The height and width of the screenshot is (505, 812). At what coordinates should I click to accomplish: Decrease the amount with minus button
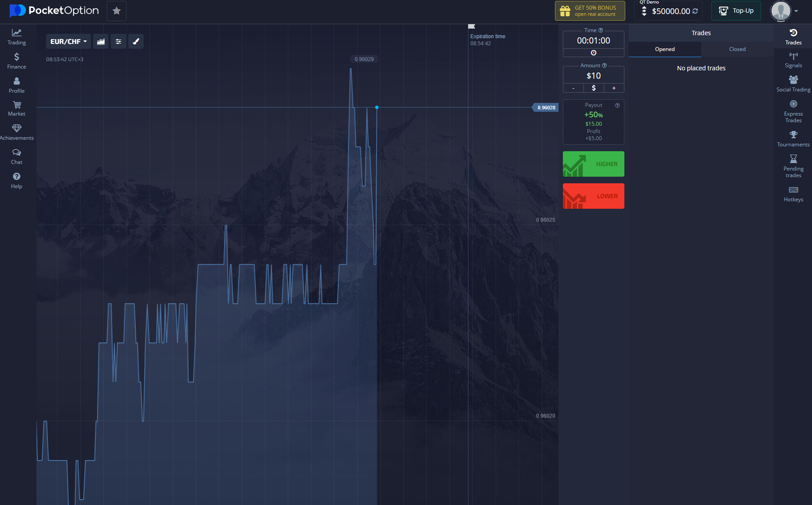coord(573,88)
